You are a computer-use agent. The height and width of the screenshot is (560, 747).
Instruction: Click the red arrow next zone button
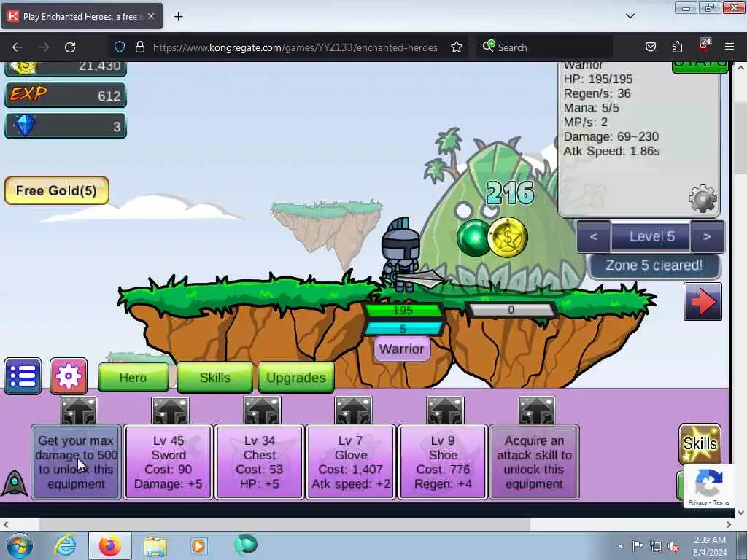click(x=703, y=301)
